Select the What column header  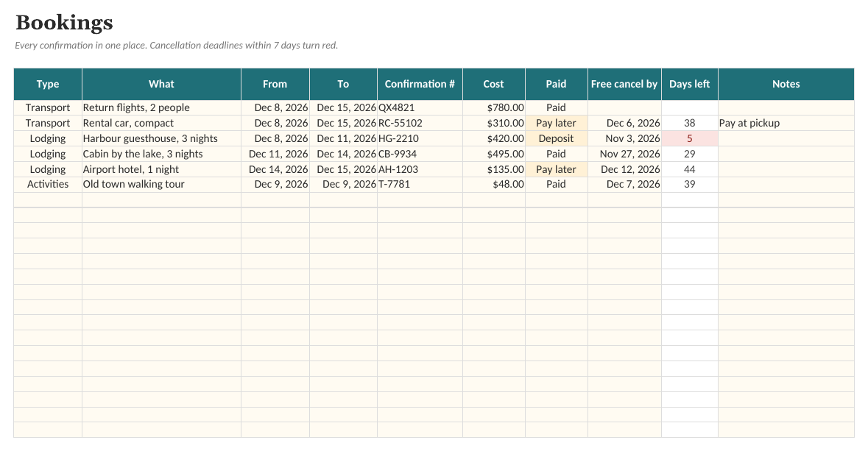[x=162, y=84]
